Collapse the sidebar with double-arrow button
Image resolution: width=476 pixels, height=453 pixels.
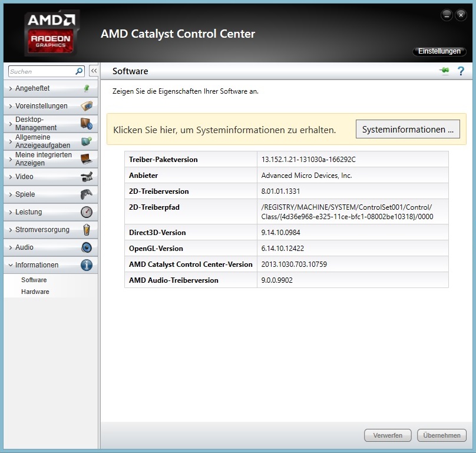click(94, 71)
